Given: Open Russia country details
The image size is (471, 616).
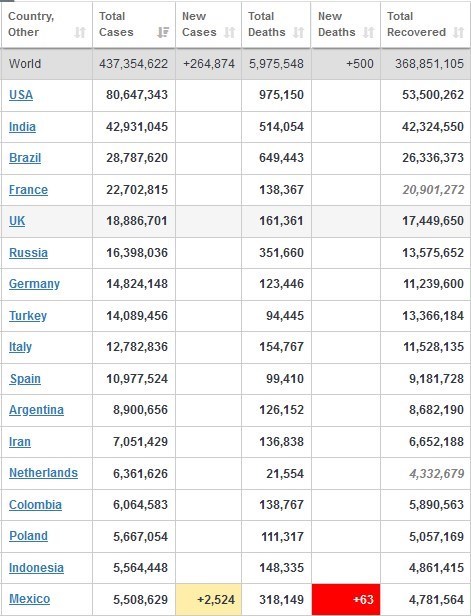Looking at the screenshot, I should click(x=28, y=252).
